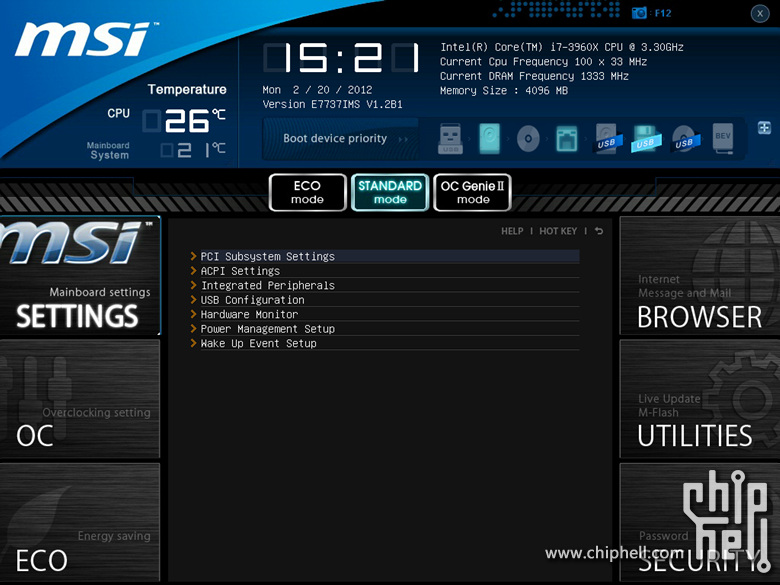Image resolution: width=780 pixels, height=585 pixels.
Task: Expand USB Configuration arrow
Action: [x=194, y=299]
